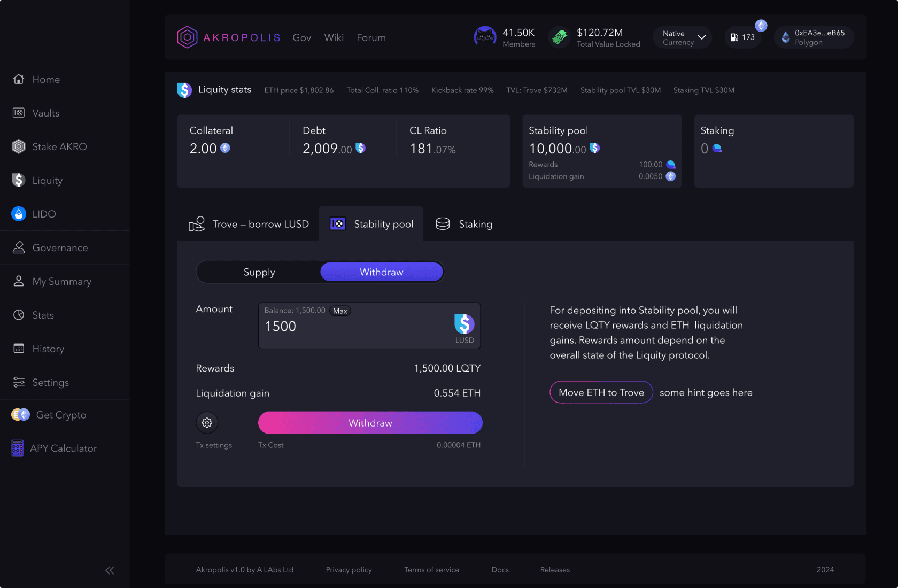Open APY Calculator icon
The height and width of the screenshot is (588, 898).
[18, 448]
